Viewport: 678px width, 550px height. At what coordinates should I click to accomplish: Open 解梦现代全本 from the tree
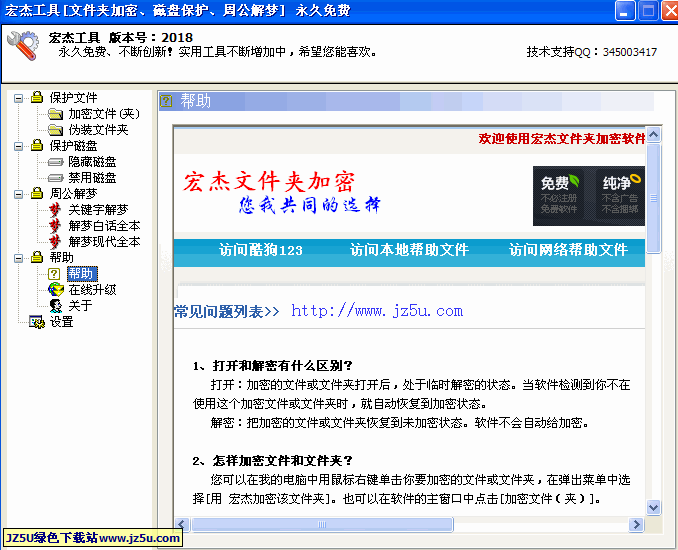[x=104, y=242]
